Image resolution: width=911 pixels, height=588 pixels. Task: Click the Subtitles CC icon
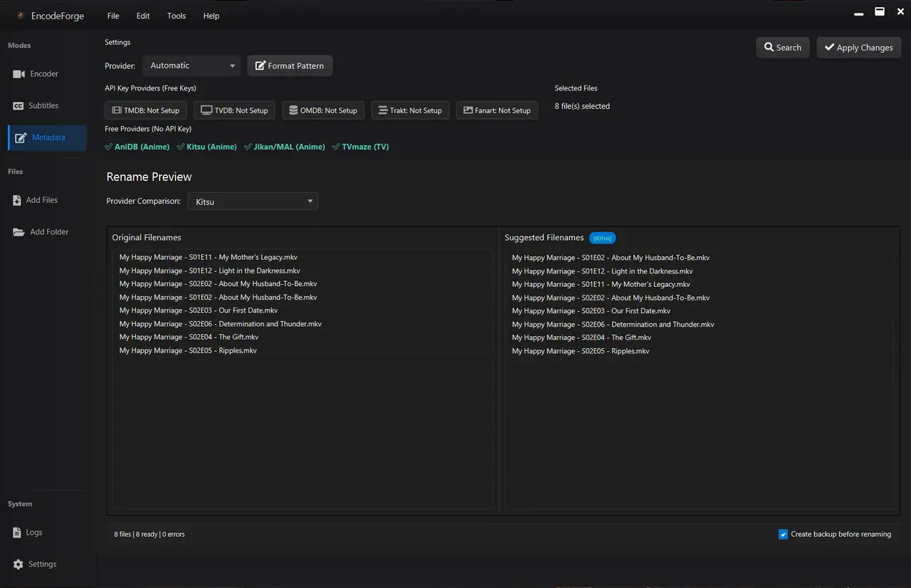click(19, 106)
